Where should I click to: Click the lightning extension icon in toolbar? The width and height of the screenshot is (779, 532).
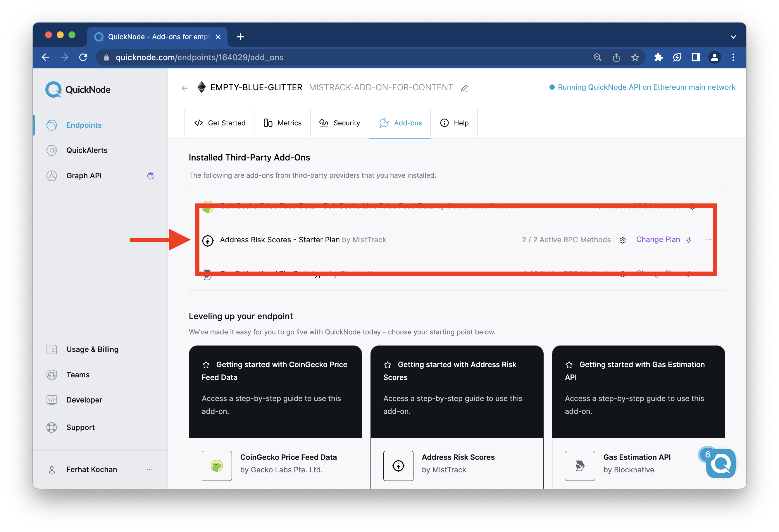[x=677, y=57]
